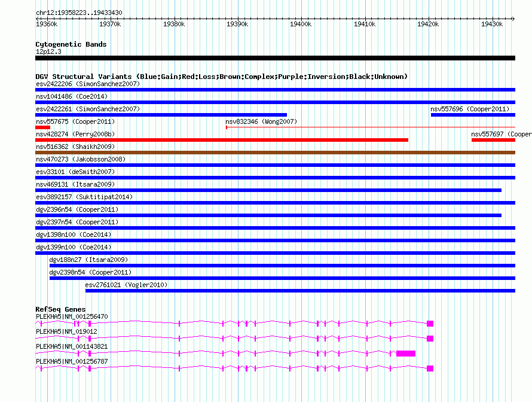Image resolution: width=532 pixels, height=402 pixels.
Task: Open the PLEKHA5|NM_019012 transcript label
Action: [66, 331]
